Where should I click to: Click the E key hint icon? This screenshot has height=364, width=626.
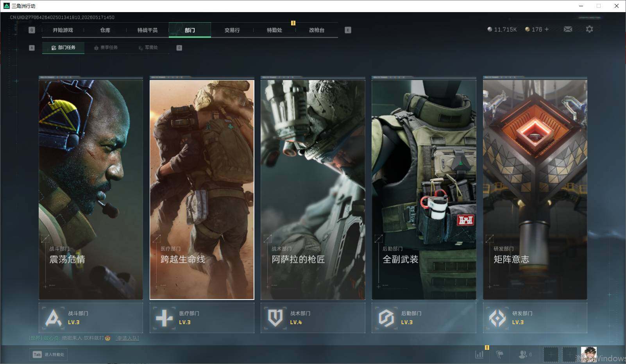pyautogui.click(x=348, y=30)
